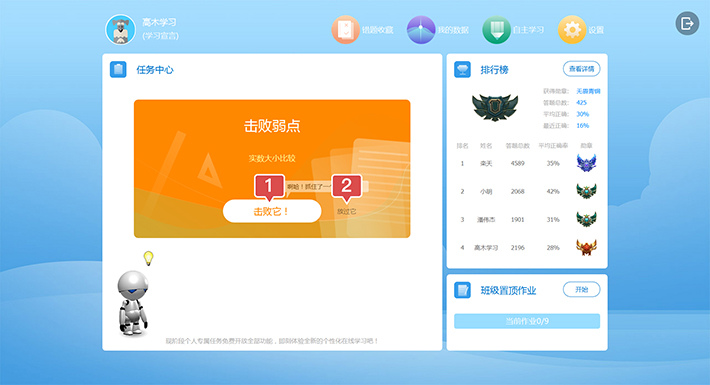Click the 2196 answer count cell
This screenshot has width=710, height=385.
pyautogui.click(x=518, y=248)
